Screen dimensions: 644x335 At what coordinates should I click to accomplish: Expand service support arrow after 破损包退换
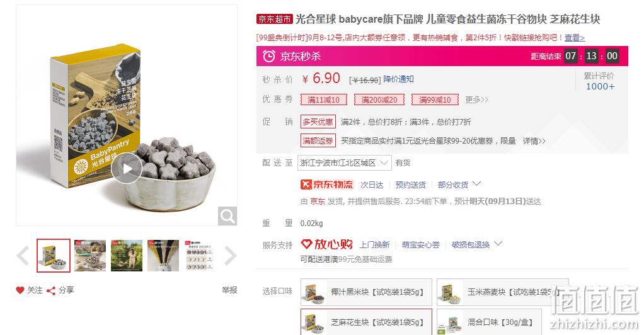click(x=498, y=244)
